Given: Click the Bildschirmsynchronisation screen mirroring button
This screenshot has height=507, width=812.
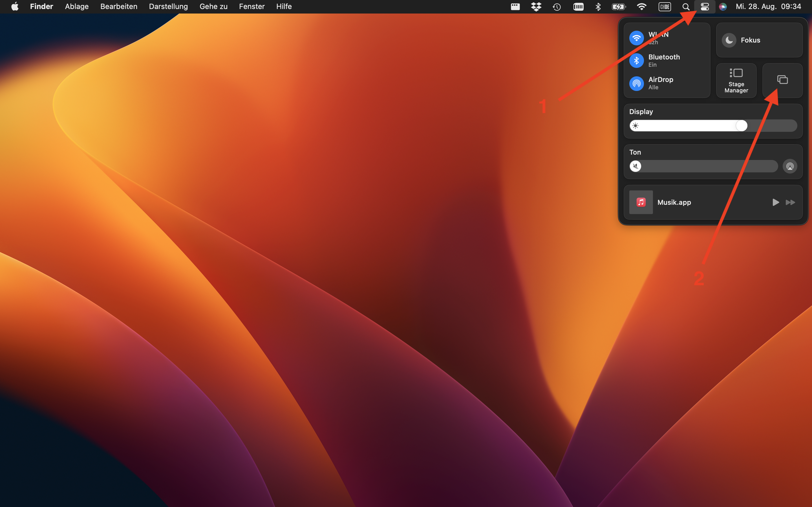Looking at the screenshot, I should tap(782, 80).
